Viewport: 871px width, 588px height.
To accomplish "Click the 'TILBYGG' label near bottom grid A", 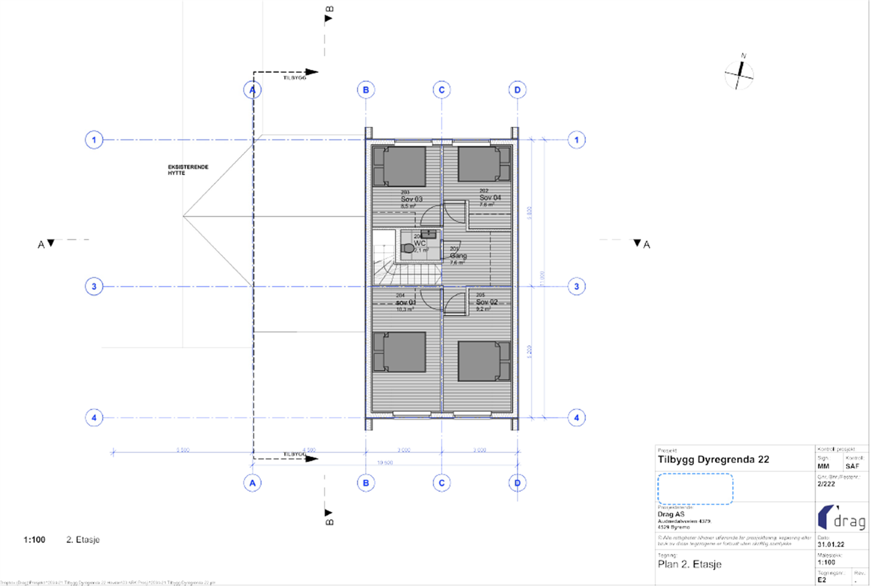I will coord(295,454).
